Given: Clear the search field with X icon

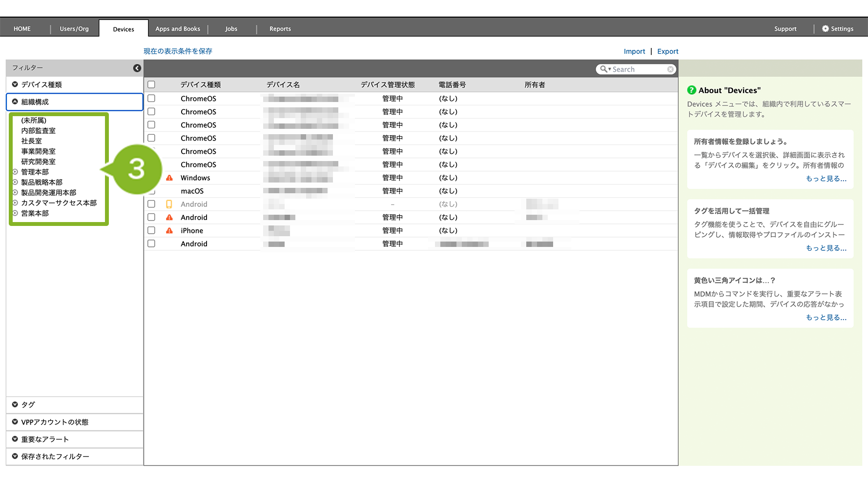Looking at the screenshot, I should tap(670, 69).
